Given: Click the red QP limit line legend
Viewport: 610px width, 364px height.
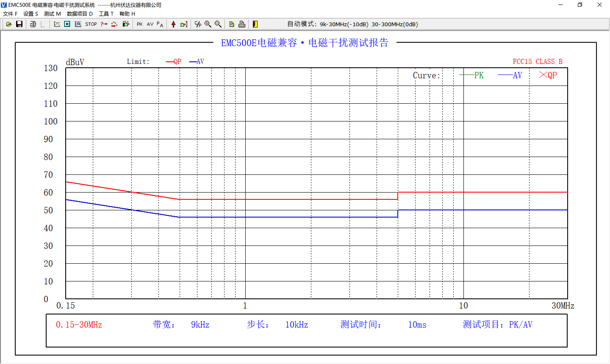Looking at the screenshot, I should pos(173,62).
